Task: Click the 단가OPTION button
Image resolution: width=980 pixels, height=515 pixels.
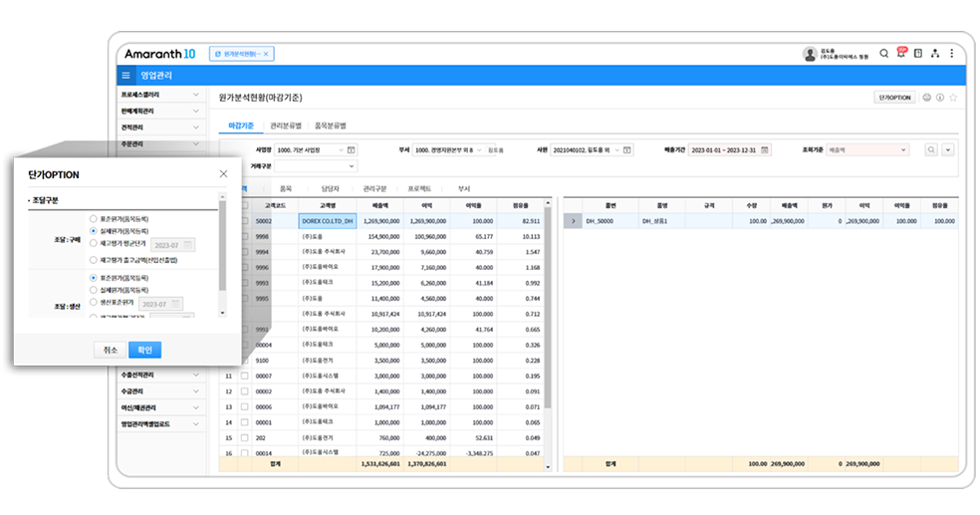Action: coord(894,98)
